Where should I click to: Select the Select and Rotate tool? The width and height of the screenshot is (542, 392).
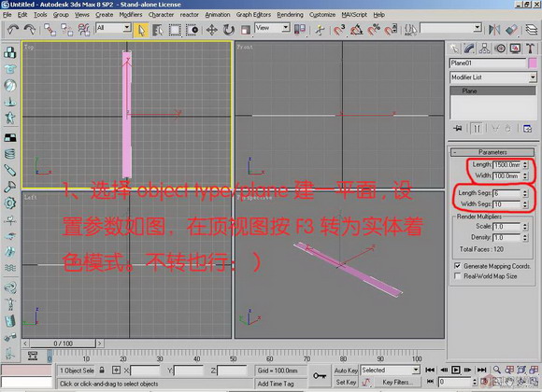[228, 30]
